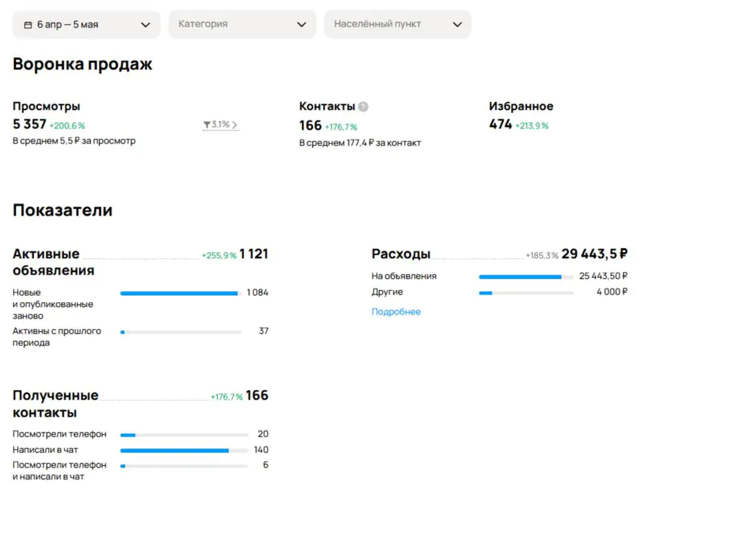This screenshot has width=756, height=550.
Task: Click the Воронка продаж heading
Action: [x=82, y=64]
